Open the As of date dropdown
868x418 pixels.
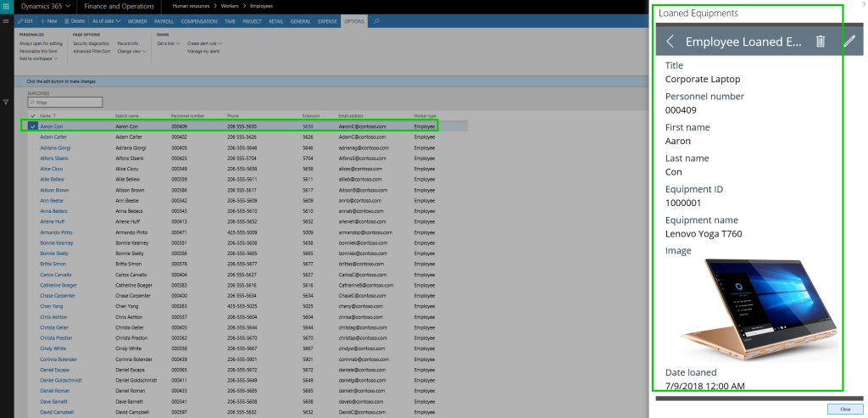click(107, 20)
